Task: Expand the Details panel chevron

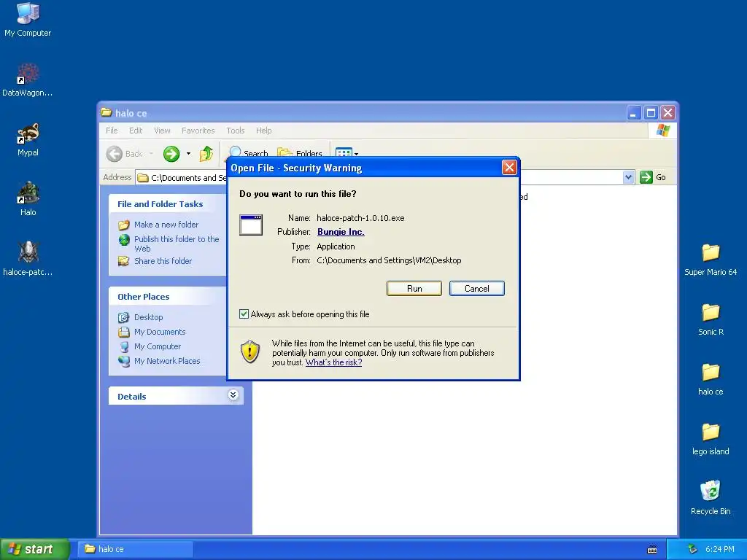Action: 233,395
